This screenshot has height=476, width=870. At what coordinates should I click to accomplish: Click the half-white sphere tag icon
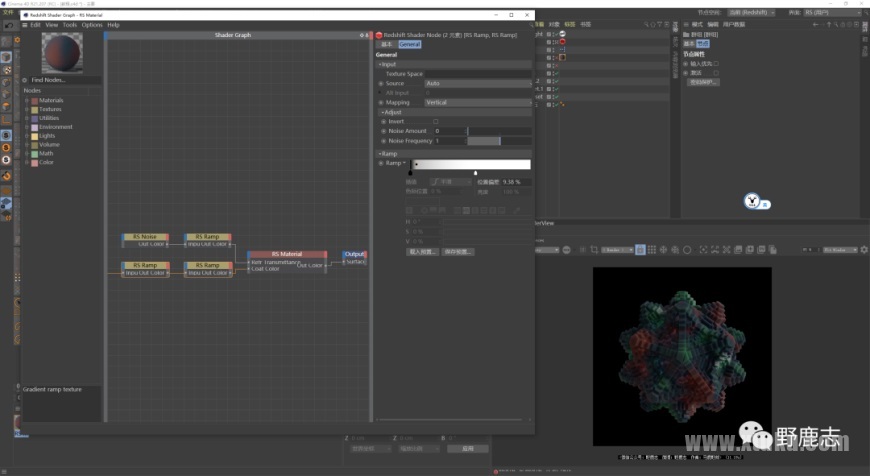(x=562, y=34)
